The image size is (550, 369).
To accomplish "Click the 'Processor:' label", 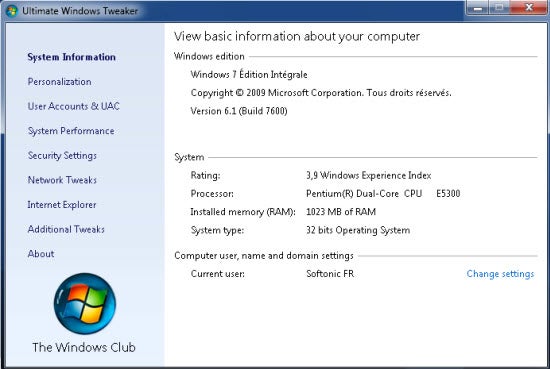I will [x=212, y=193].
